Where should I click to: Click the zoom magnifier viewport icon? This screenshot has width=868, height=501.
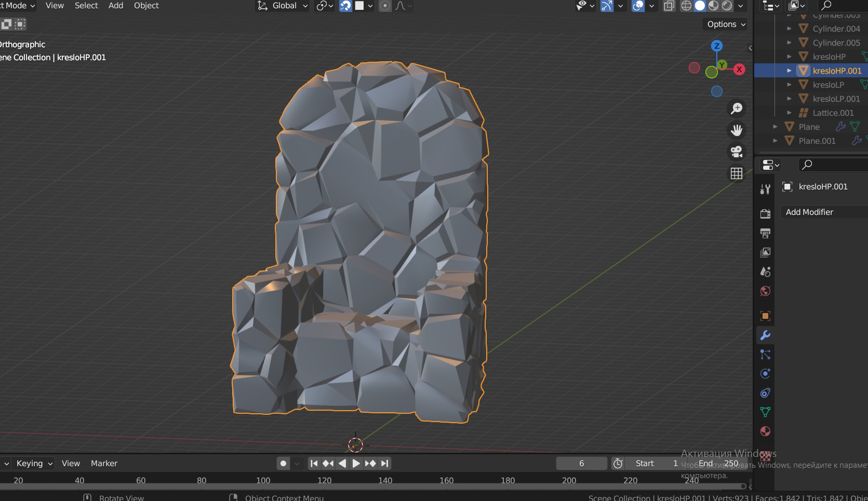pyautogui.click(x=737, y=109)
